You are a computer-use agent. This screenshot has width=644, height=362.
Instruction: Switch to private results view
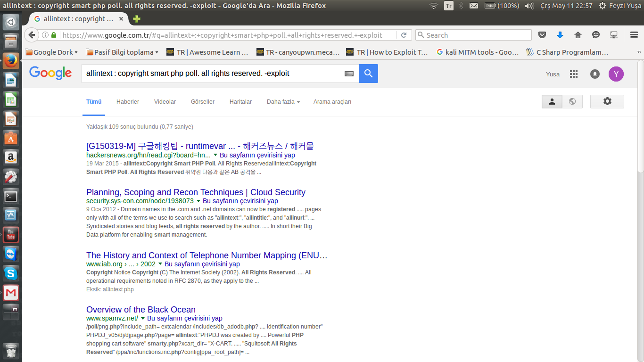(x=552, y=101)
